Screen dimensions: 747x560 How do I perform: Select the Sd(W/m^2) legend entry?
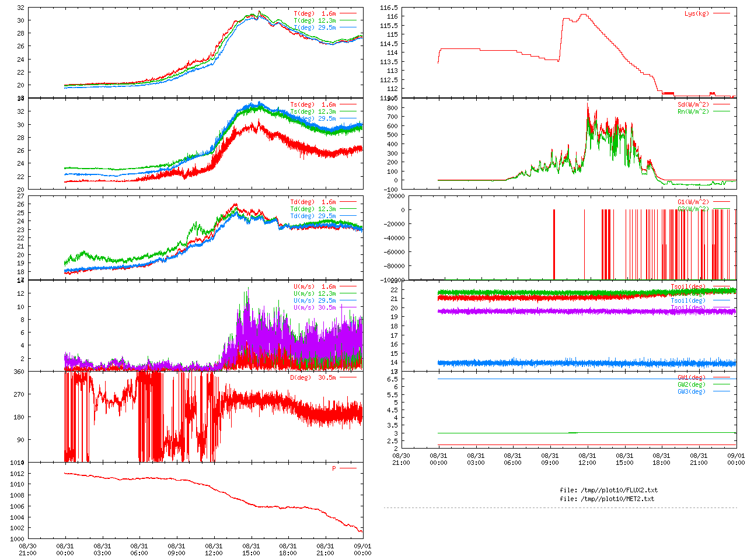693,104
